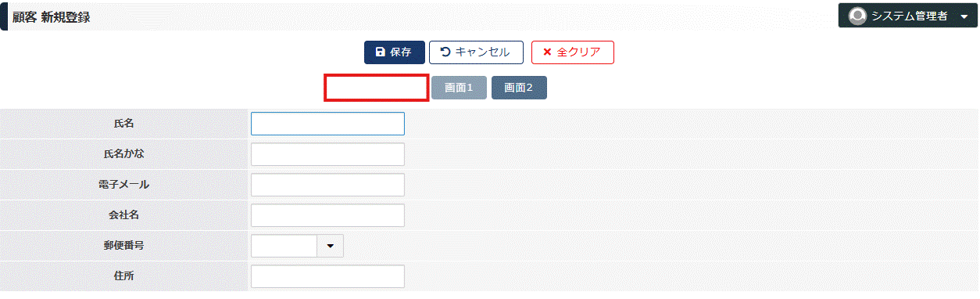Click the 氏名 field label
The width and height of the screenshot is (980, 299).
click(x=125, y=124)
